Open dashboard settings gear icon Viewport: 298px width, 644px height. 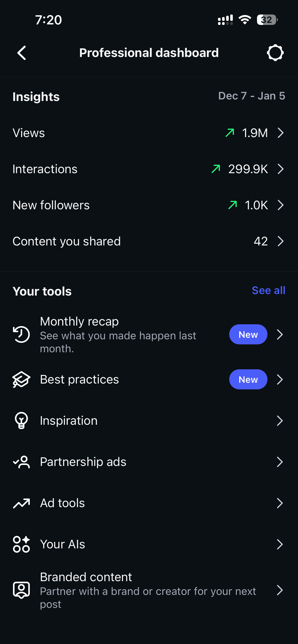click(275, 53)
